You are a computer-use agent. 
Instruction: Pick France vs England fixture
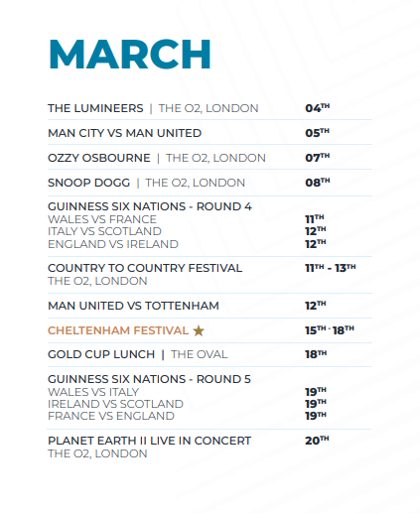pyautogui.click(x=111, y=416)
